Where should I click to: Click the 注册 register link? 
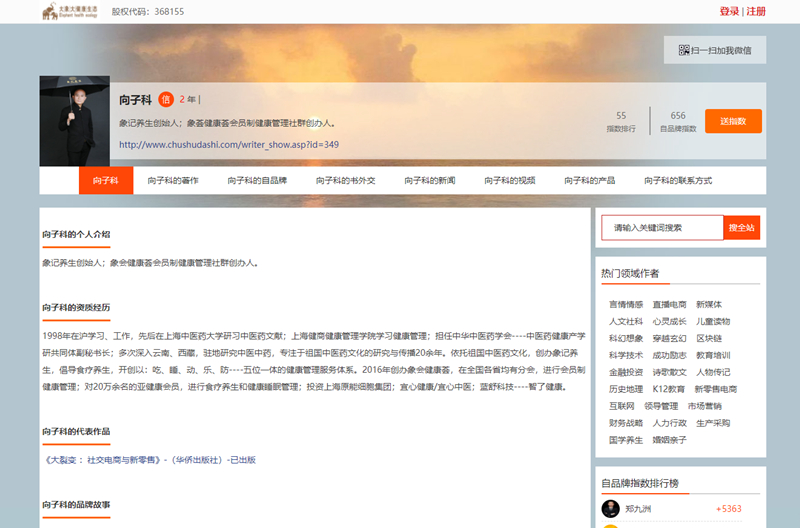coord(756,12)
